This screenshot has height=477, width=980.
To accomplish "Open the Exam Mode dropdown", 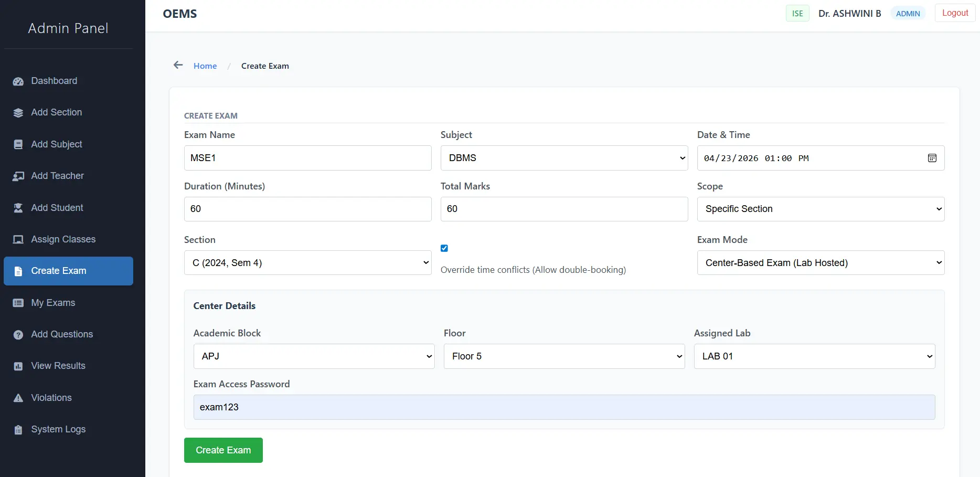I will 821,263.
